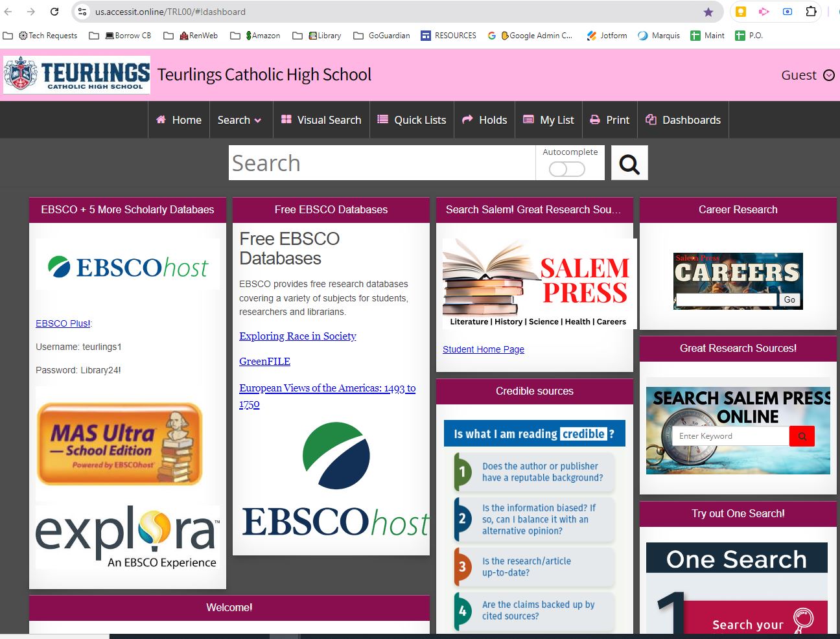Open the Extensions puzzle piece icon
The width and height of the screenshot is (840, 639).
pos(811,12)
